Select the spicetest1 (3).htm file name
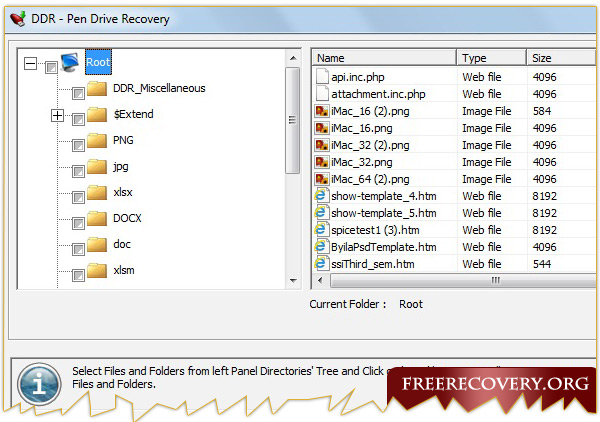 pos(375,230)
